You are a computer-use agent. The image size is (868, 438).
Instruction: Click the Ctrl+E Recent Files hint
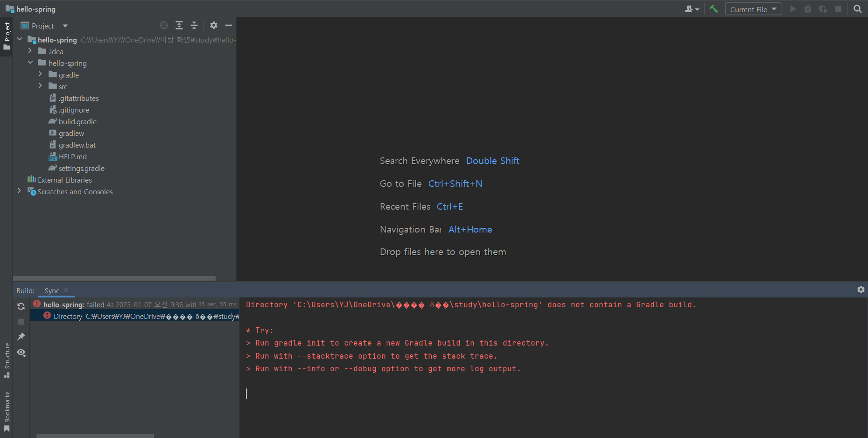pyautogui.click(x=450, y=206)
